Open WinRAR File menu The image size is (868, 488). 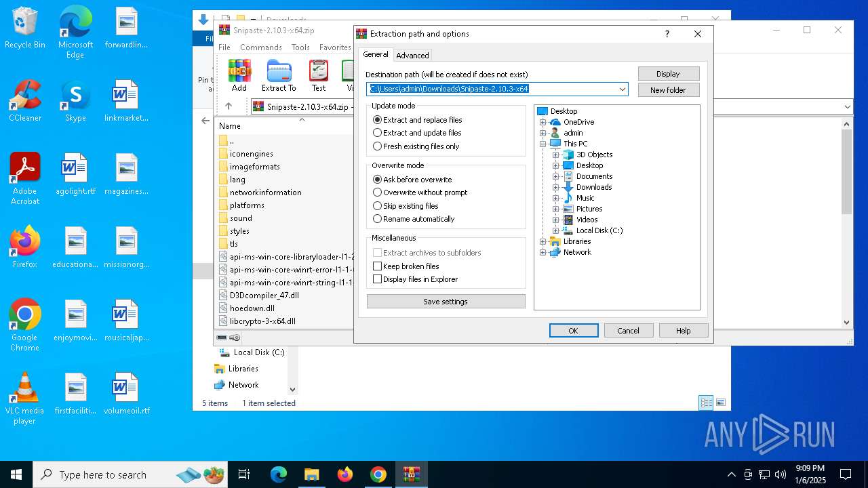click(x=224, y=47)
